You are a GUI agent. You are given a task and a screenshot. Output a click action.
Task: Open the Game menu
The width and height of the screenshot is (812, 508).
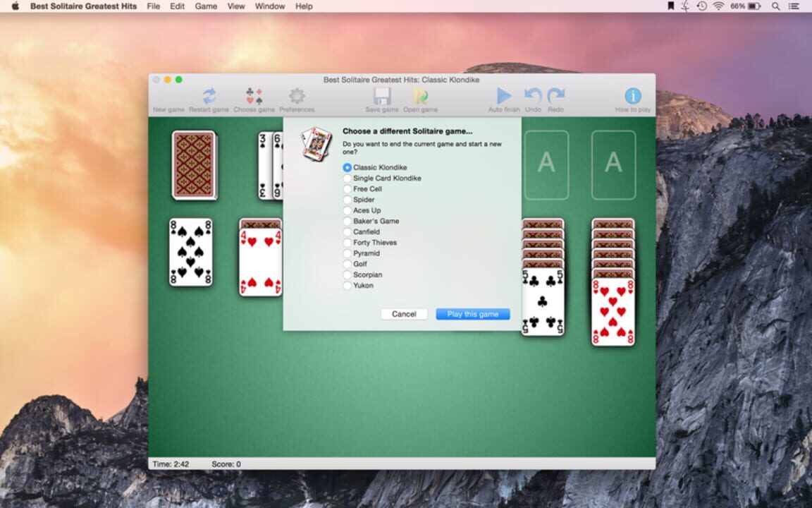point(205,6)
